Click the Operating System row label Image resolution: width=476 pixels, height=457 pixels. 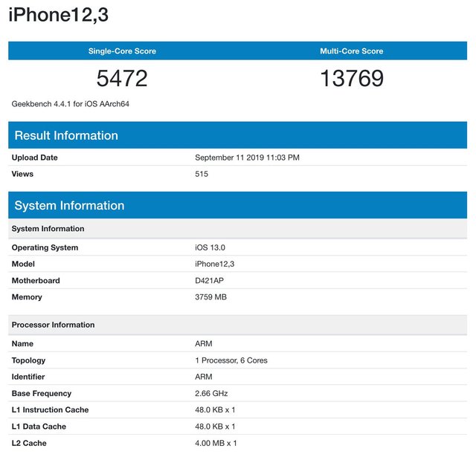click(x=45, y=247)
